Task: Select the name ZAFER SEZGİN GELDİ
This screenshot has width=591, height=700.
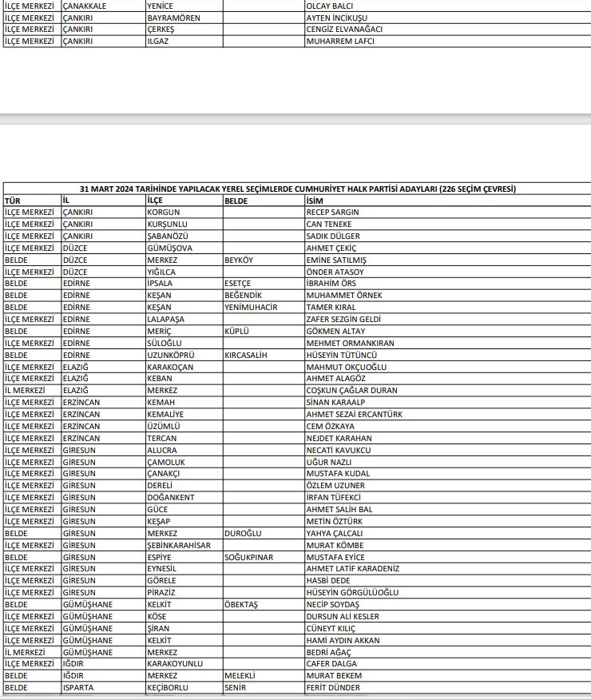Action: tap(343, 319)
